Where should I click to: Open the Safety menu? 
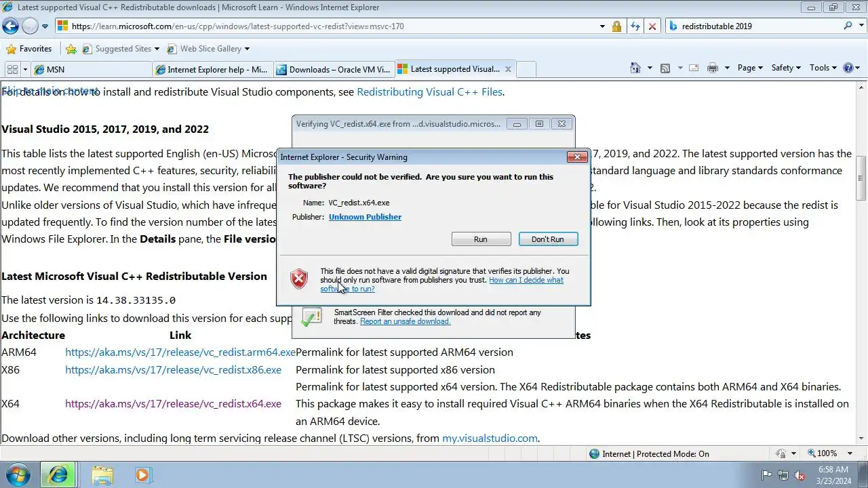786,68
